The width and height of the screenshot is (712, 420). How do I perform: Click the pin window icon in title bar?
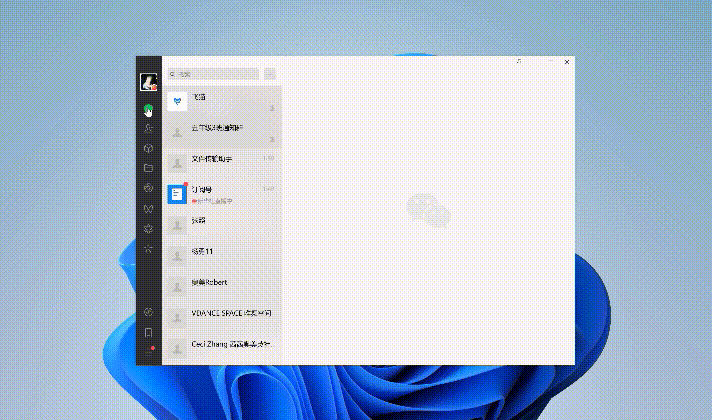[x=519, y=61]
